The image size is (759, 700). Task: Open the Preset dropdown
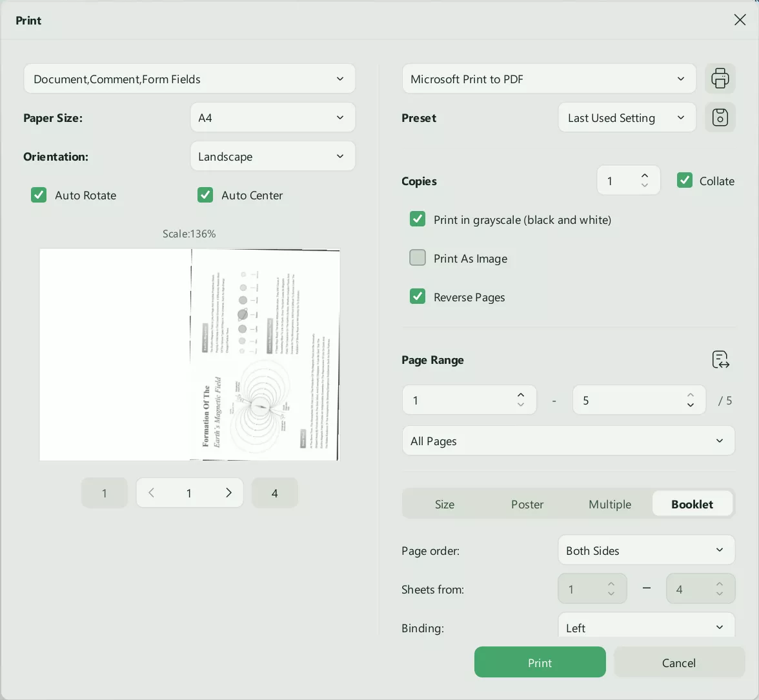pos(626,117)
